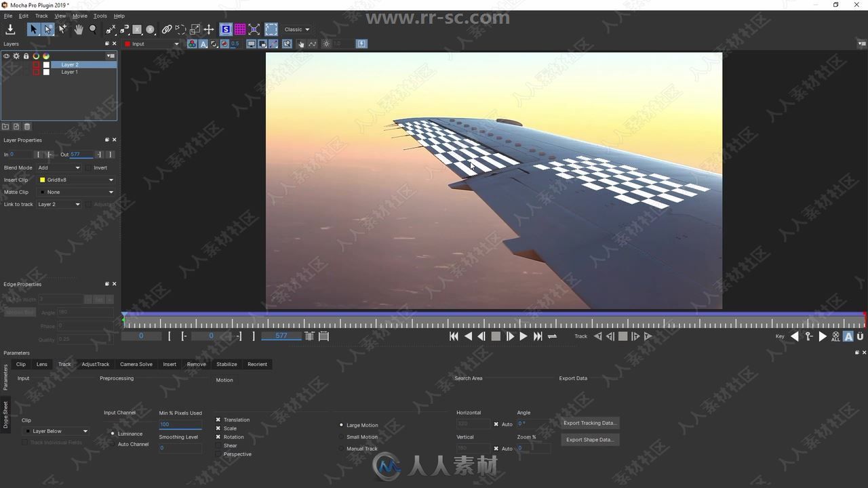
Task: Open the Dope Sheet side tab
Action: pos(6,414)
